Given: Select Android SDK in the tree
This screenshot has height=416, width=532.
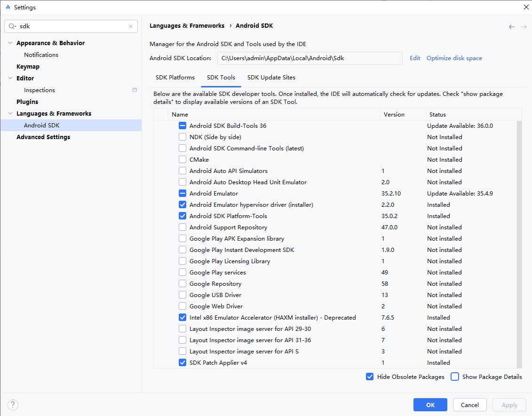Looking at the screenshot, I should 71,125.
